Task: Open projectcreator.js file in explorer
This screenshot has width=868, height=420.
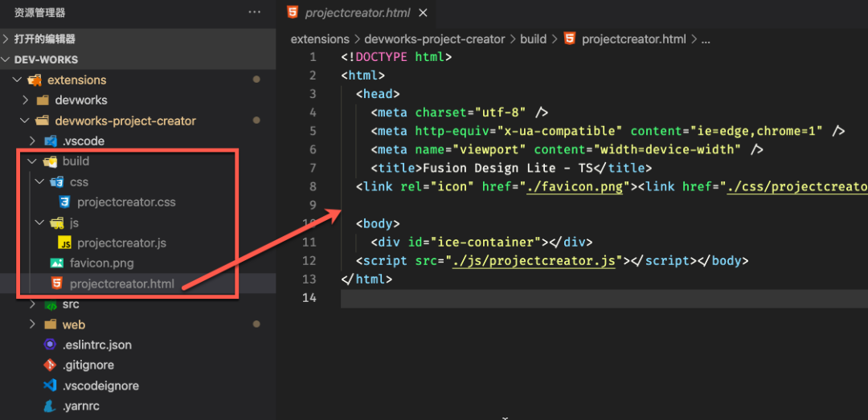Action: coord(122,243)
